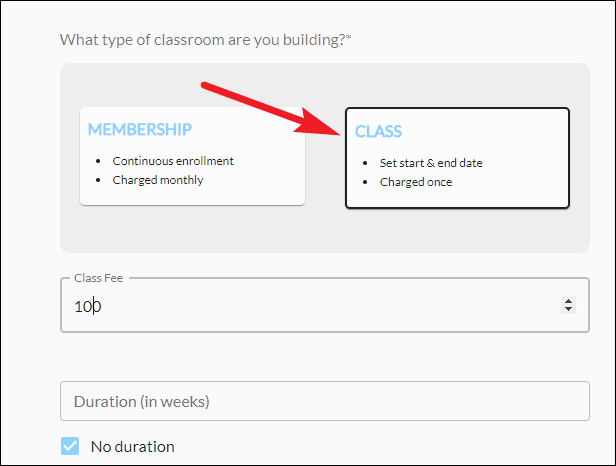Increase Class Fee with the up arrow
616x466 pixels.
pyautogui.click(x=568, y=301)
